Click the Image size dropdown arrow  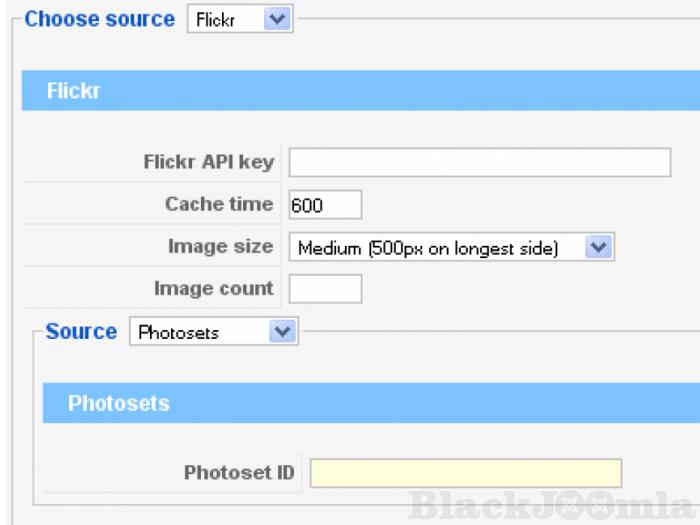tap(598, 247)
